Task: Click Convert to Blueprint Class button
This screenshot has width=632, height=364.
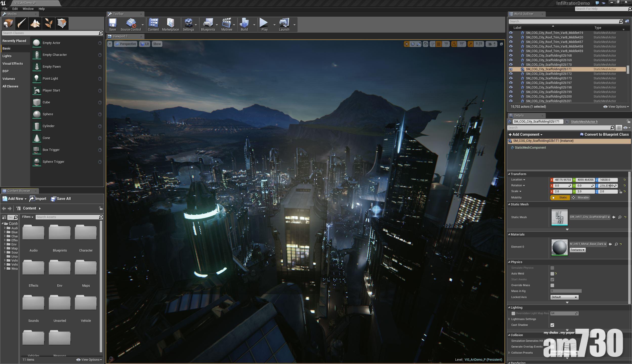Action: [604, 134]
